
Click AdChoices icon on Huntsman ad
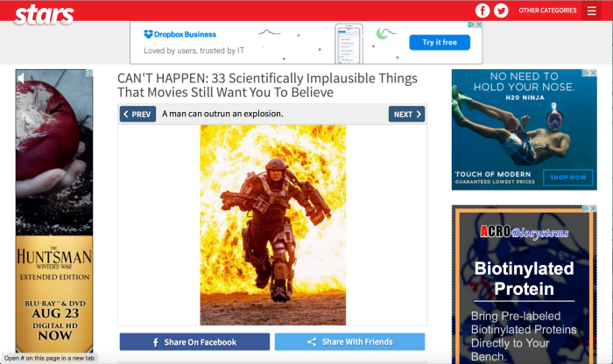[88, 73]
